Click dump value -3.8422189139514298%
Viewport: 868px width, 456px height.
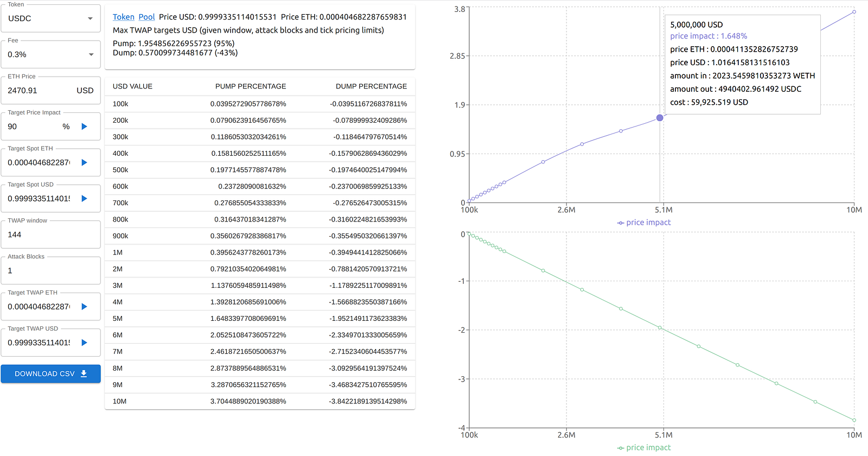click(x=368, y=401)
